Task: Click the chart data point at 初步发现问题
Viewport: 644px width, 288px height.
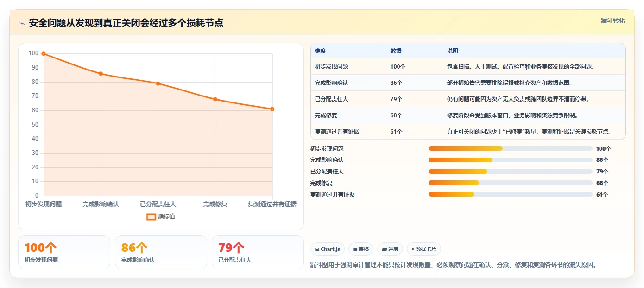Action: (44, 53)
